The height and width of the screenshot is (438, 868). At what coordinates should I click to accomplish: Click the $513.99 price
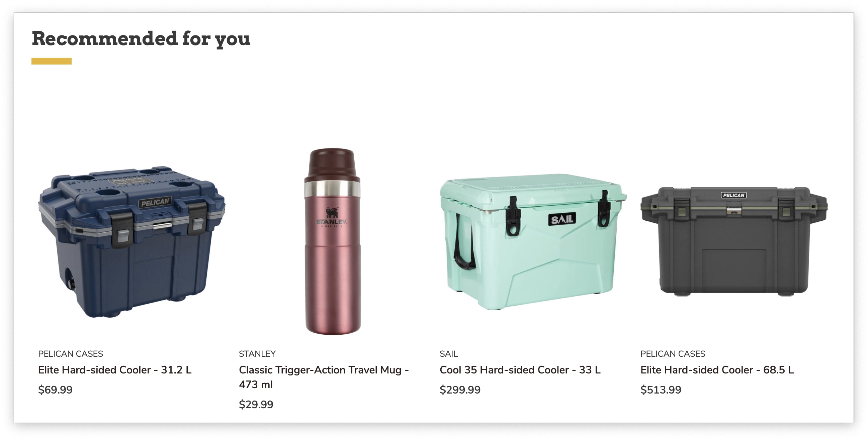coord(661,390)
